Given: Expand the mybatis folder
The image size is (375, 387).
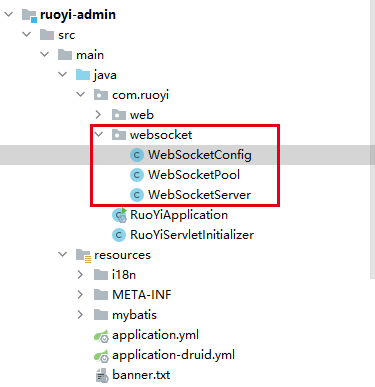Looking at the screenshot, I should click(x=80, y=315).
